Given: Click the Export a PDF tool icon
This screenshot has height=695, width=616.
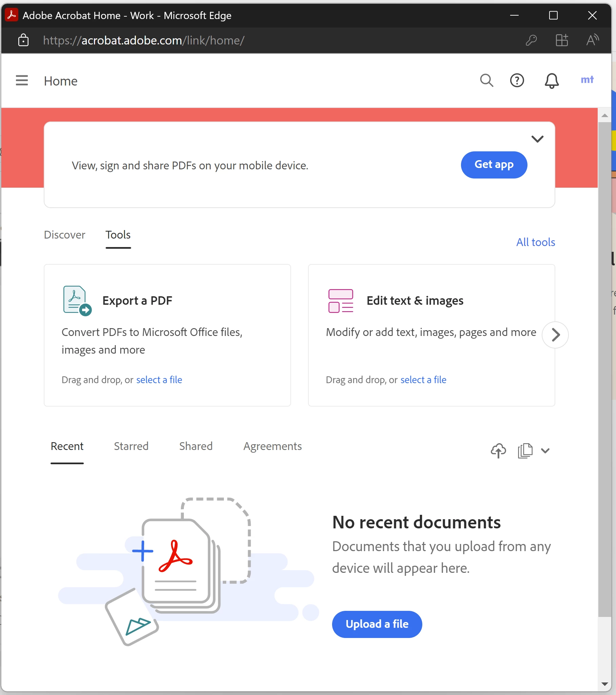Looking at the screenshot, I should coord(77,301).
